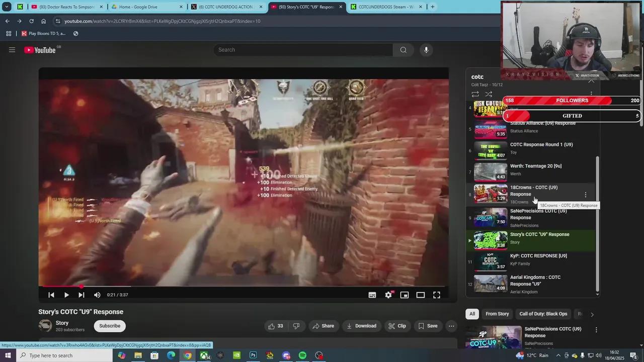Image resolution: width=644 pixels, height=362 pixels.
Task: Select Call of Duty: Black Ops chip
Action: point(543,314)
